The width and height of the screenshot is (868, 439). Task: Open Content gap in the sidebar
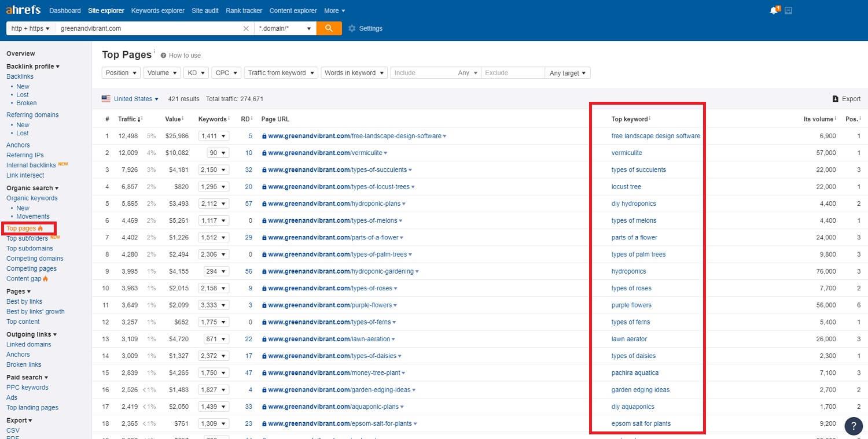pyautogui.click(x=24, y=279)
